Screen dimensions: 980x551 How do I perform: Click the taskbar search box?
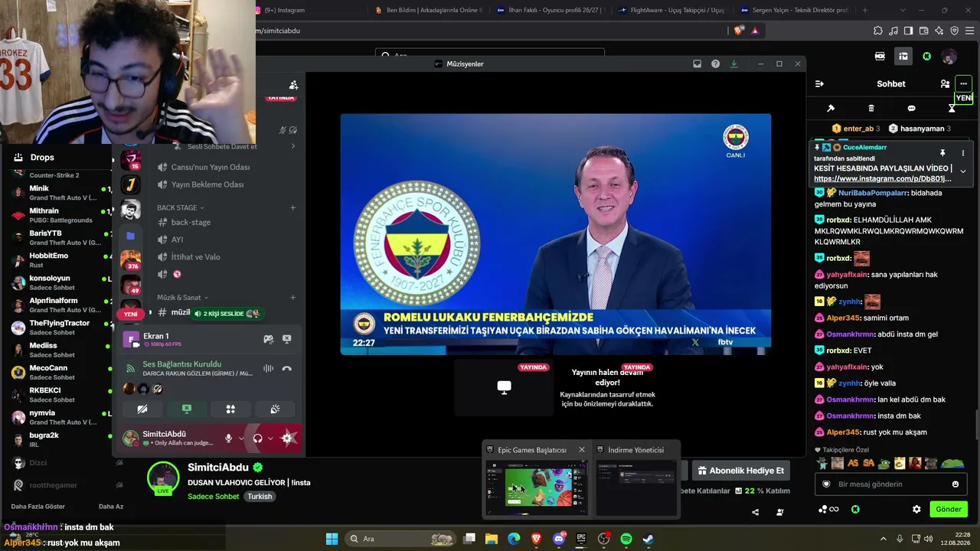(400, 539)
